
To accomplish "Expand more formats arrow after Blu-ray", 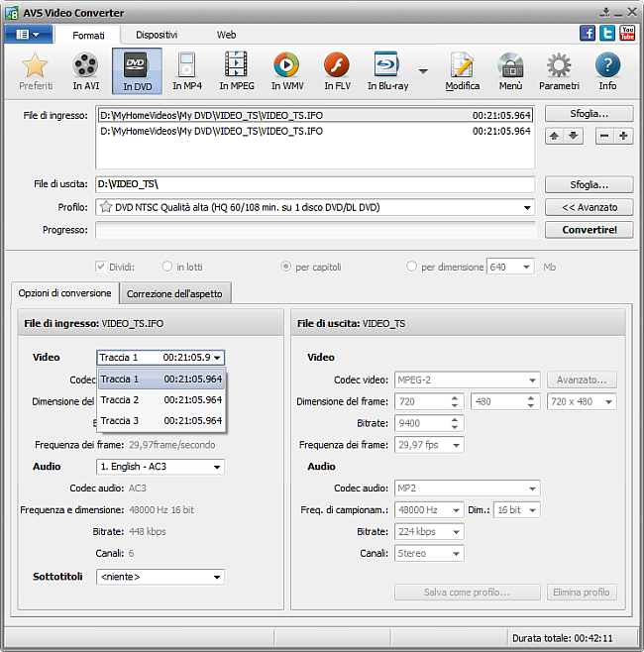I will 423,71.
